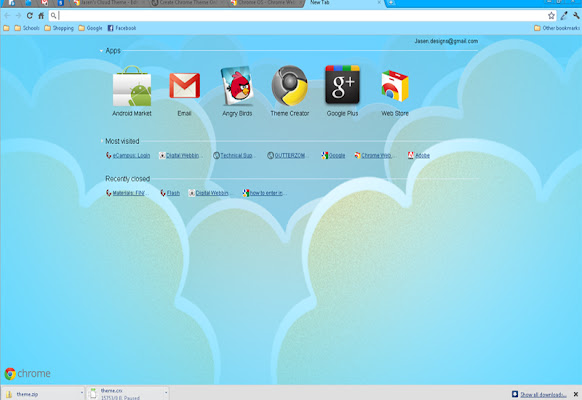Bookmark this page with the star
The image size is (582, 400).
(x=551, y=16)
